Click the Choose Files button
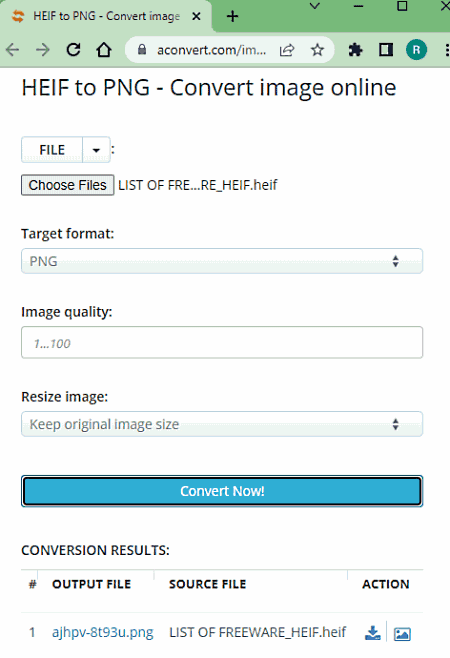 (x=68, y=185)
